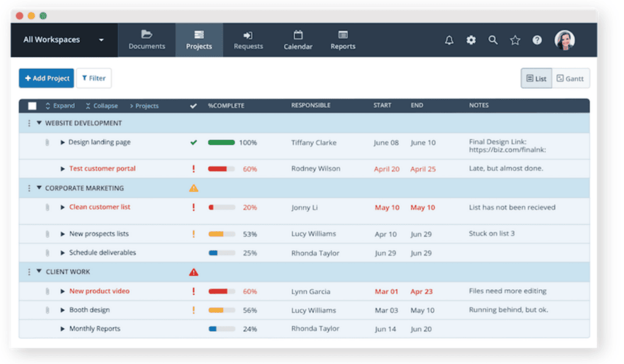Expand the Test customer portal task
The width and height of the screenshot is (624, 364).
point(63,169)
